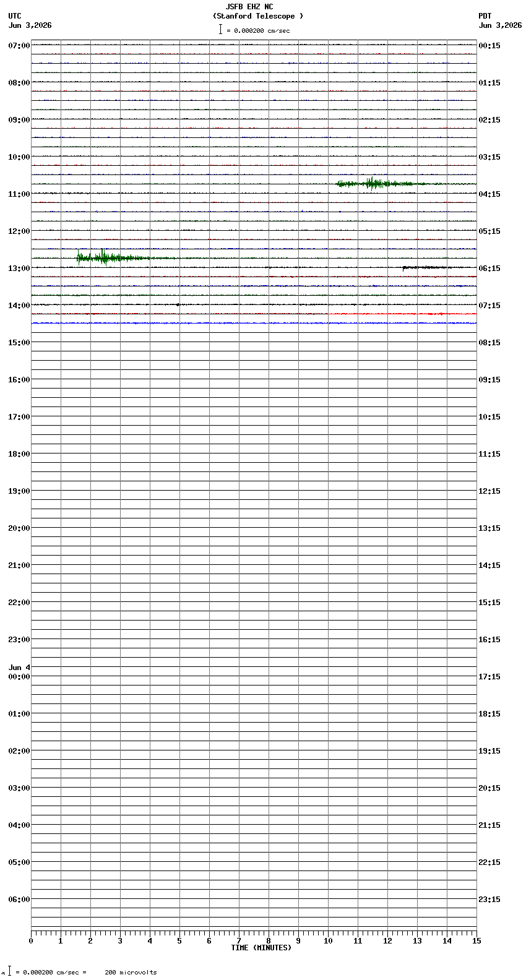Select the 'Jun 3,2026' date under PDT
Screen dimensions: 526x980
click(x=500, y=25)
